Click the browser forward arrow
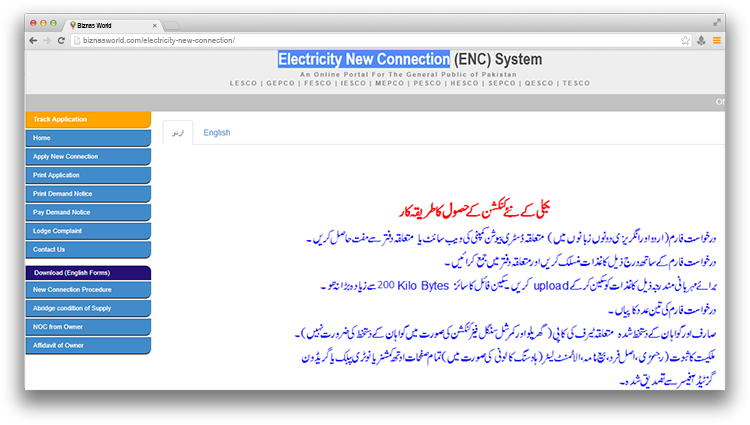 [47, 40]
